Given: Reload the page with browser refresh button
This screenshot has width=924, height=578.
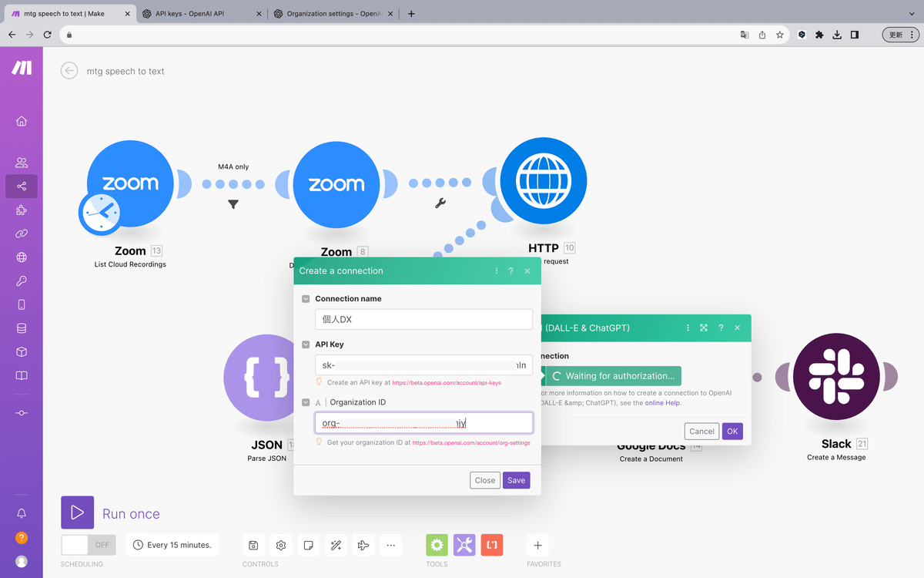Looking at the screenshot, I should [48, 35].
